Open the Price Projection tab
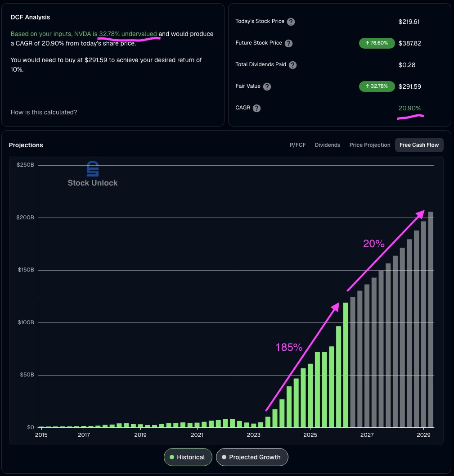The image size is (454, 476). pyautogui.click(x=370, y=145)
